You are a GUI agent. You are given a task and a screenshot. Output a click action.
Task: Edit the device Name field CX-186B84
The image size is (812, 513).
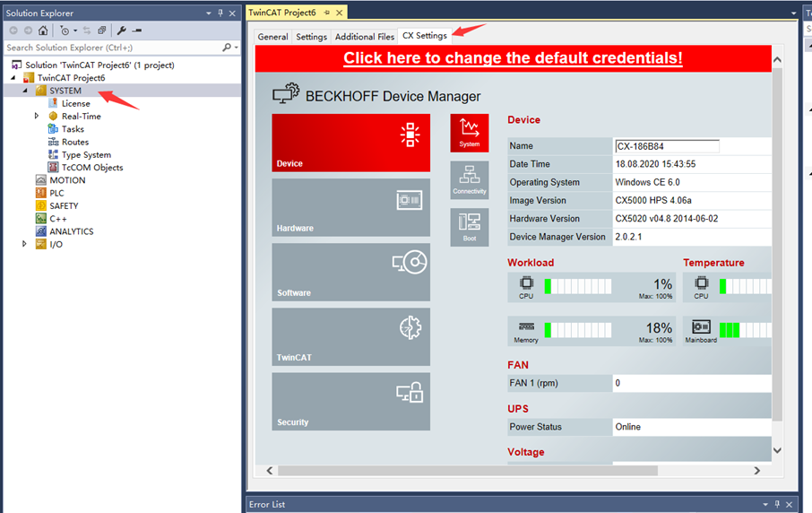pyautogui.click(x=667, y=146)
